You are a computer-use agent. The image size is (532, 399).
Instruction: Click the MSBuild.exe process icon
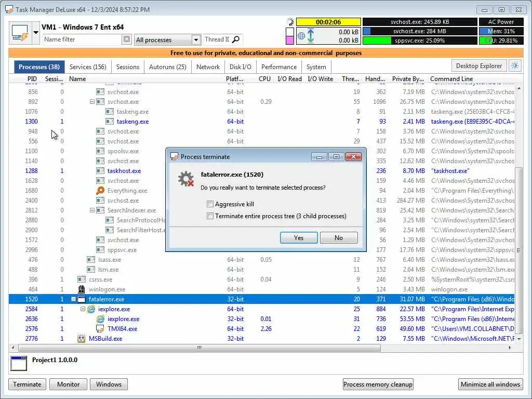[82, 339]
